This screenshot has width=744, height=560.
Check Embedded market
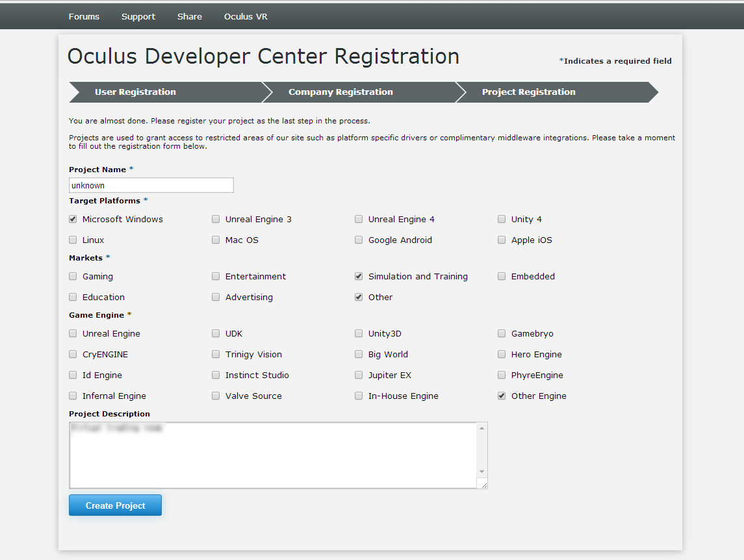(502, 276)
